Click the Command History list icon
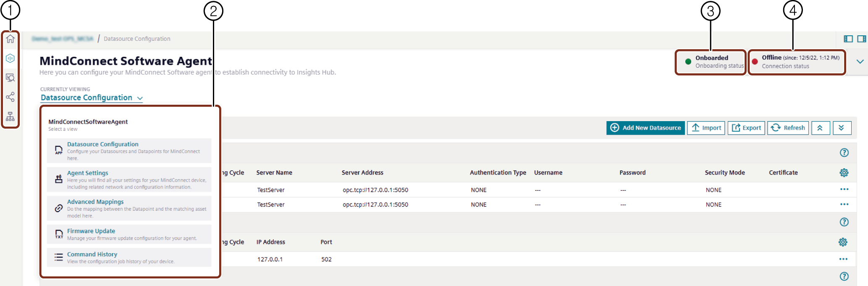Viewport: 868px width, 286px height. click(59, 257)
